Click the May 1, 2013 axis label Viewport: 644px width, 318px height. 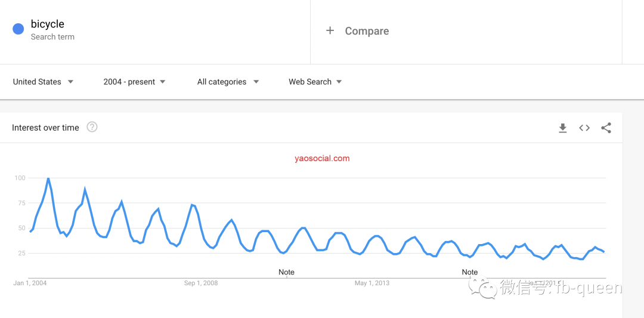[372, 283]
